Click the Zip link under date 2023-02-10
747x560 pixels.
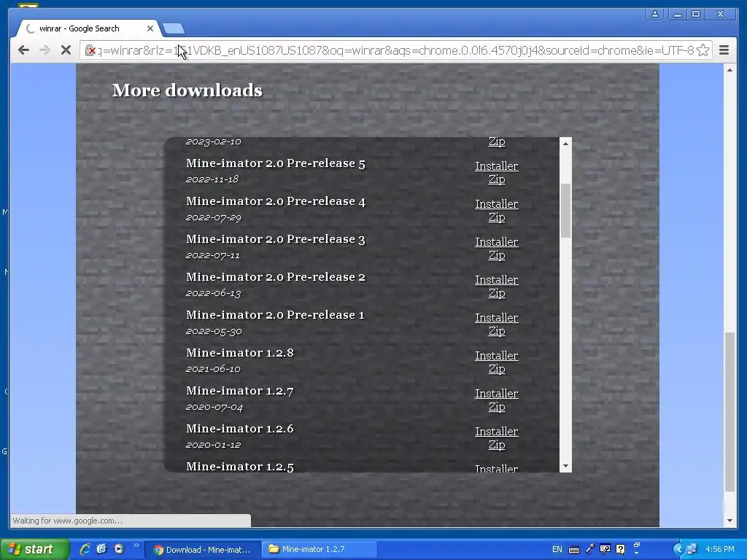[x=496, y=142]
